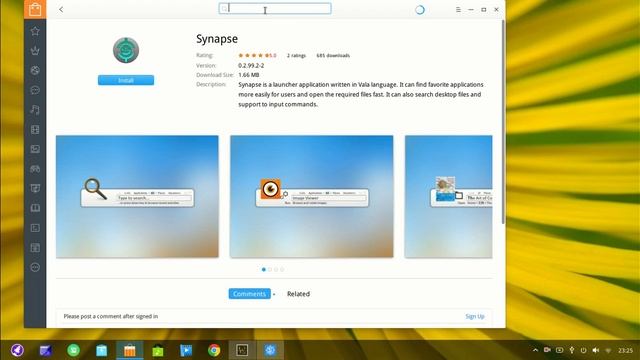This screenshot has width=640, height=360.
Task: Open the globe internet category in sidebar
Action: point(35,70)
